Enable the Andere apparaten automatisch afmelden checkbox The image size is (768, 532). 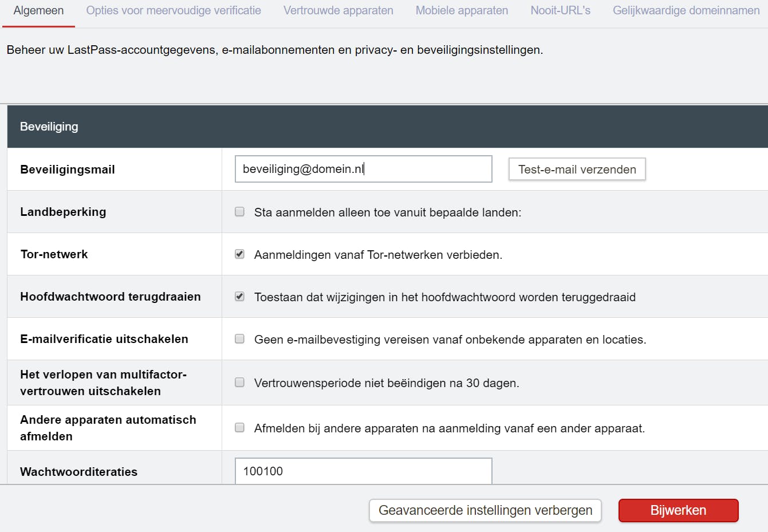[x=240, y=428]
